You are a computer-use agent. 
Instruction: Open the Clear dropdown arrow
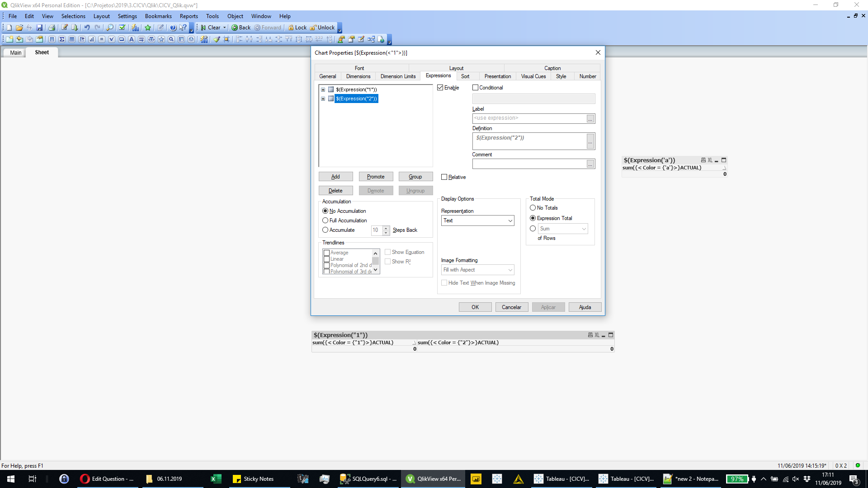point(224,28)
